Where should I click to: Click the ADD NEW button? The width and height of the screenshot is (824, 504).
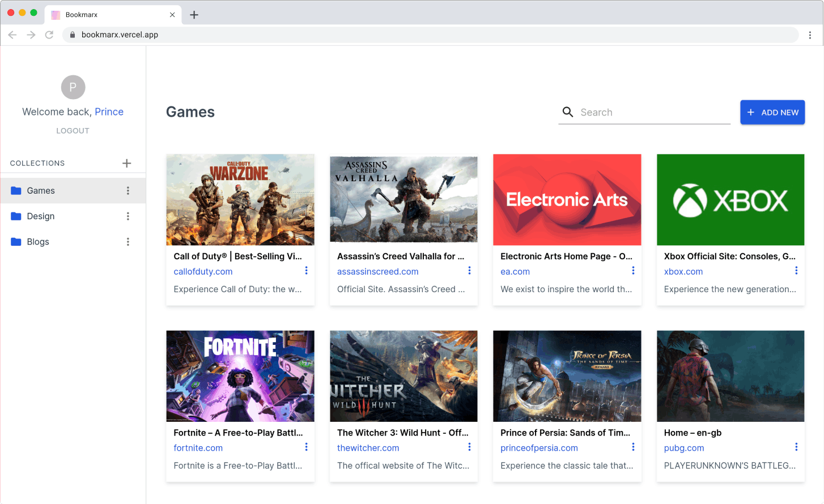pyautogui.click(x=772, y=112)
